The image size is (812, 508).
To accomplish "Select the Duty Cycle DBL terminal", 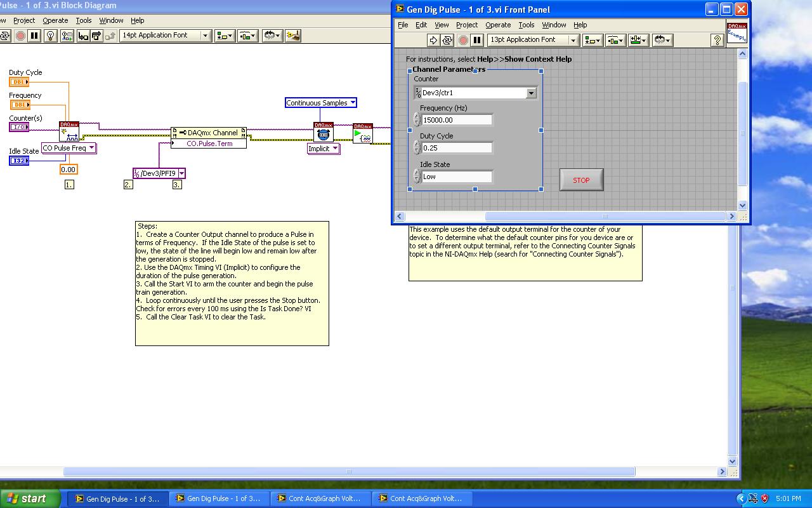I will click(19, 82).
